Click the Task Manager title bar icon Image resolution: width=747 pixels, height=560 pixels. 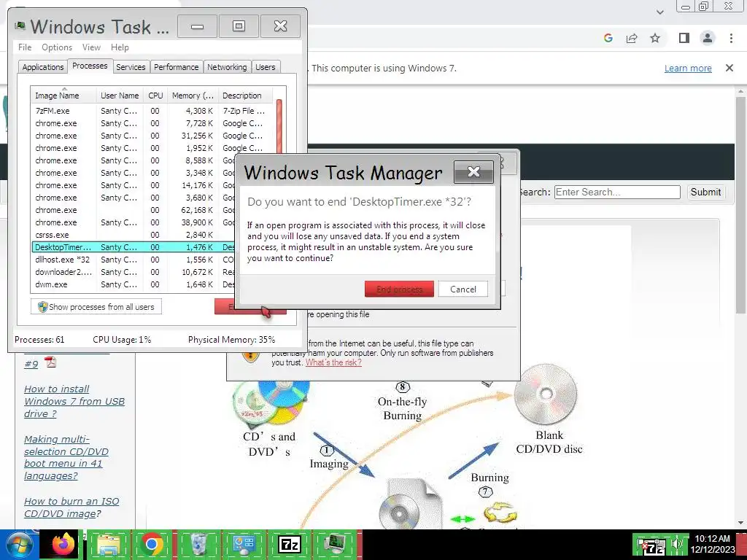point(20,26)
